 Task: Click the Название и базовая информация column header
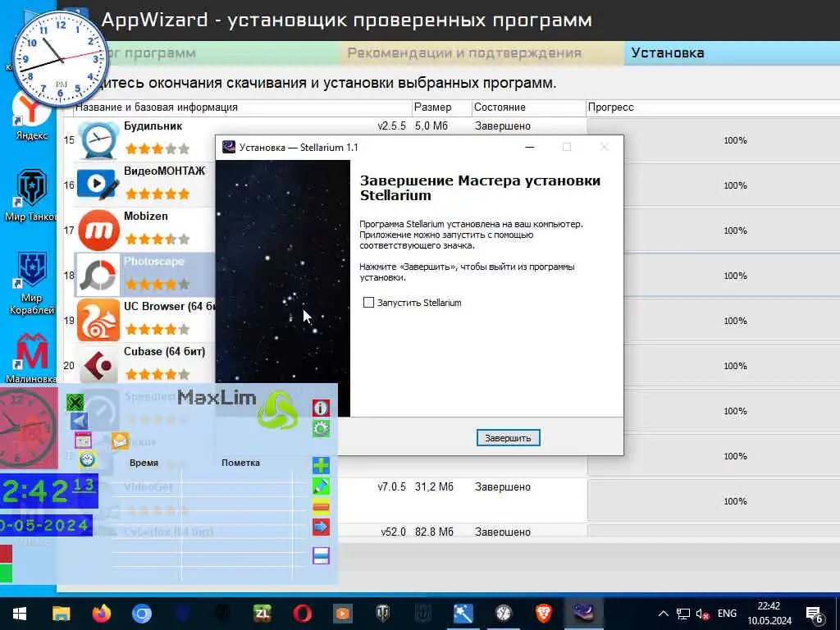click(x=242, y=107)
